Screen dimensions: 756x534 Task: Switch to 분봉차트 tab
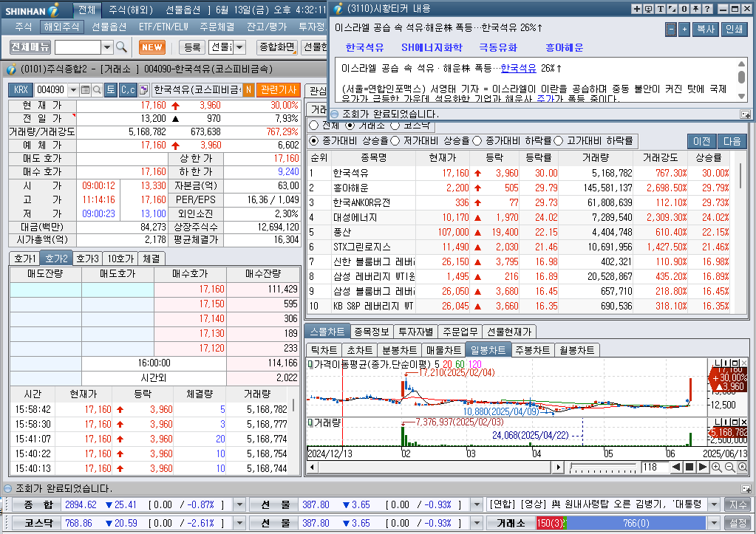[x=399, y=350]
